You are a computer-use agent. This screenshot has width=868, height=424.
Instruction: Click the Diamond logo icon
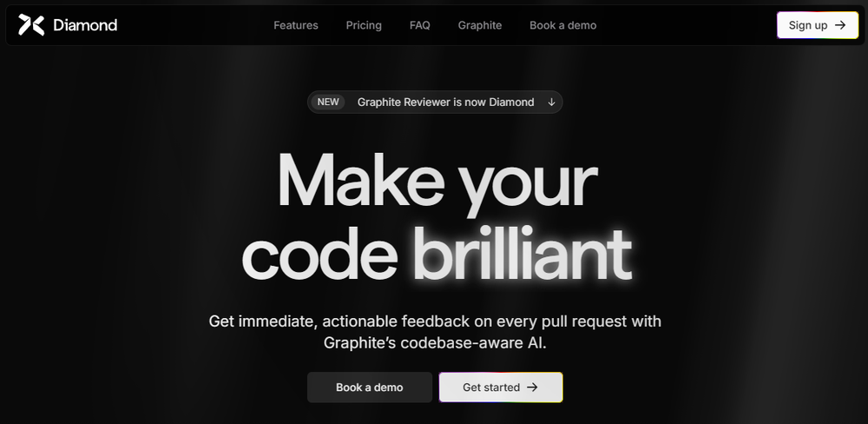point(31,25)
